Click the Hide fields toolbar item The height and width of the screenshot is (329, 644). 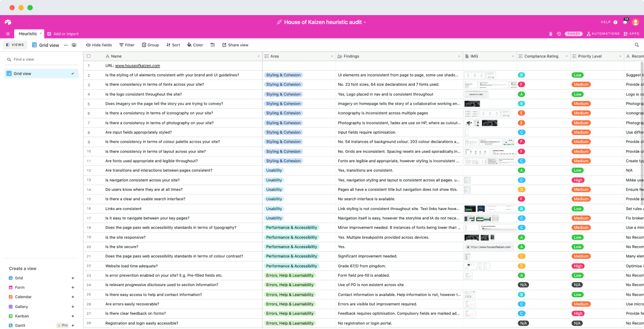[99, 45]
